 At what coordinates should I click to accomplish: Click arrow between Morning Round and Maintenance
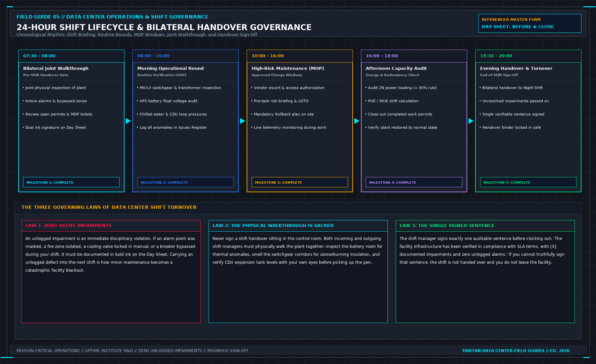(243, 121)
